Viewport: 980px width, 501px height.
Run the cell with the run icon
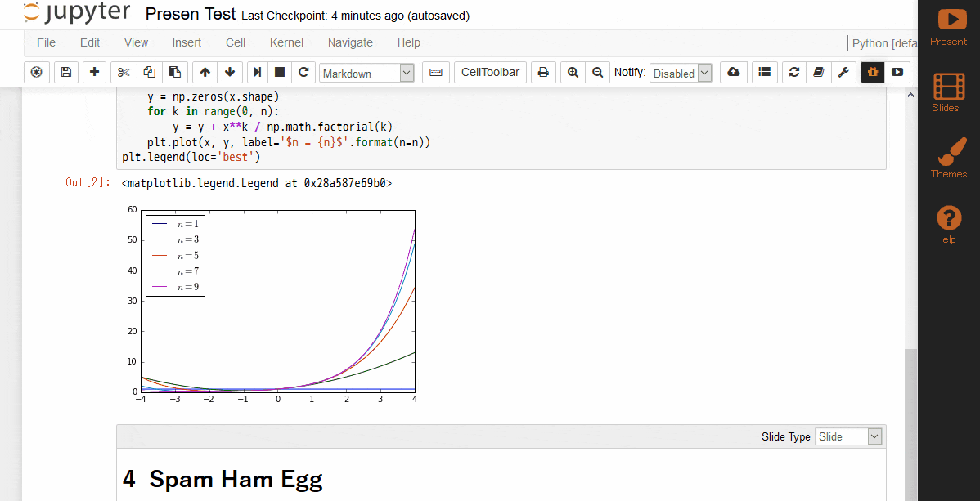(x=257, y=72)
